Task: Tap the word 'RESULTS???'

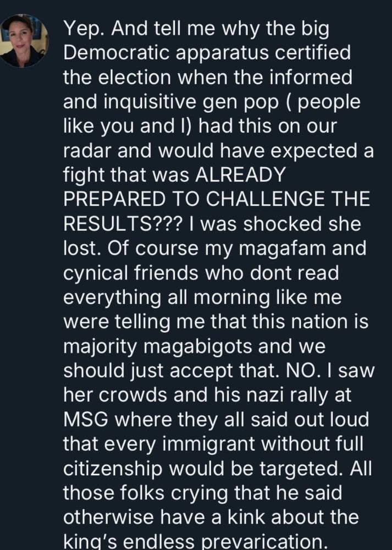Action: [x=123, y=223]
